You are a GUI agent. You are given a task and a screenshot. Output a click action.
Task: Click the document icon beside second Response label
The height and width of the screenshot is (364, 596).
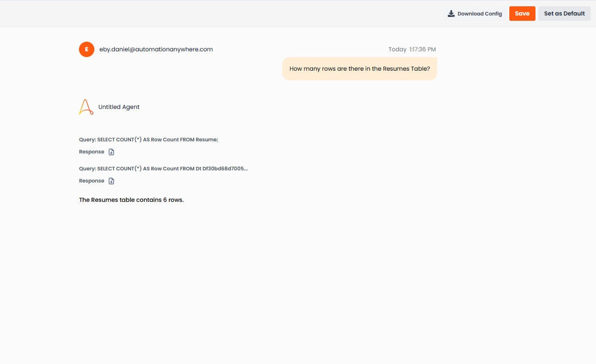tap(111, 181)
